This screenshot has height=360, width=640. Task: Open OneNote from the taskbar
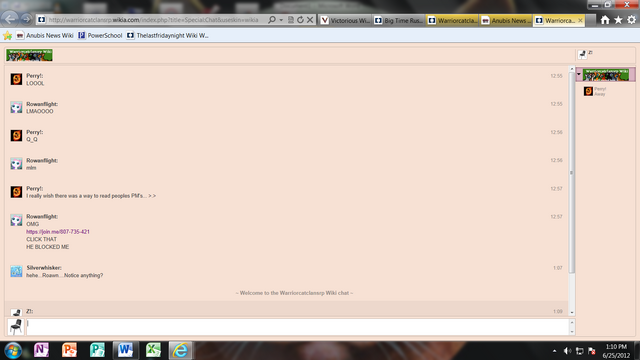pyautogui.click(x=41, y=350)
